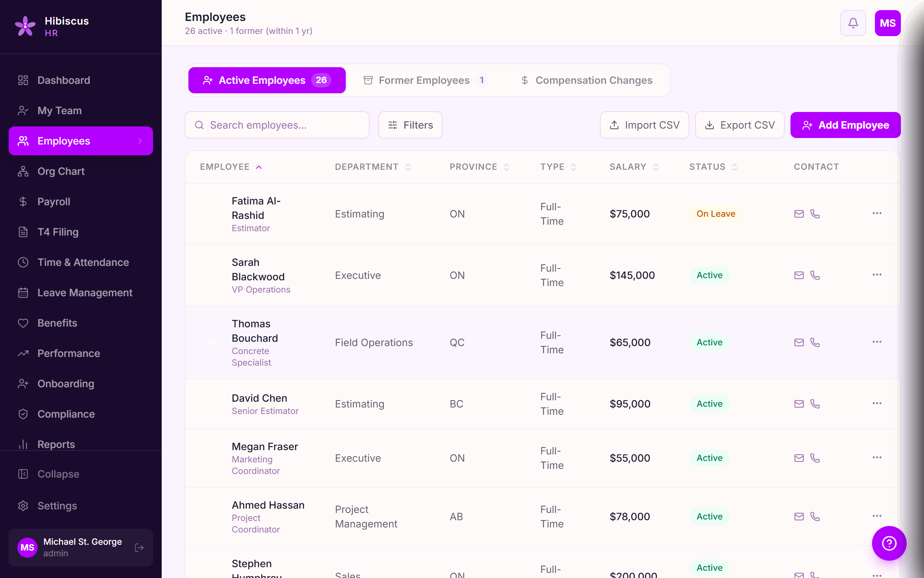Click the Payroll dollar icon in sidebar
924x578 pixels.
click(23, 202)
